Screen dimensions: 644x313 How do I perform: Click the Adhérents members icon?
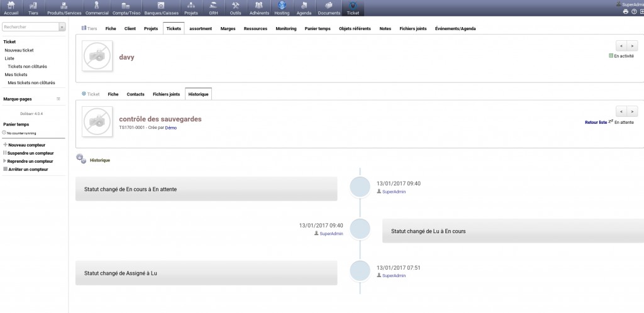pos(258,8)
